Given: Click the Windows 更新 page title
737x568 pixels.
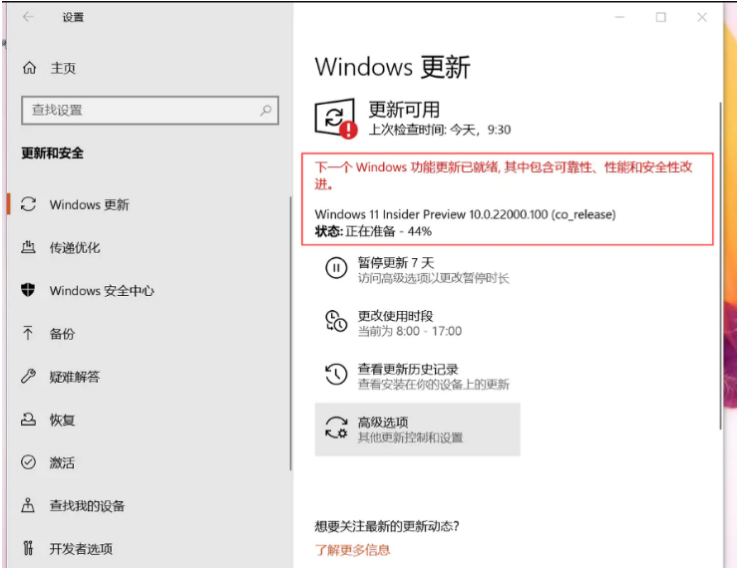Looking at the screenshot, I should click(392, 67).
